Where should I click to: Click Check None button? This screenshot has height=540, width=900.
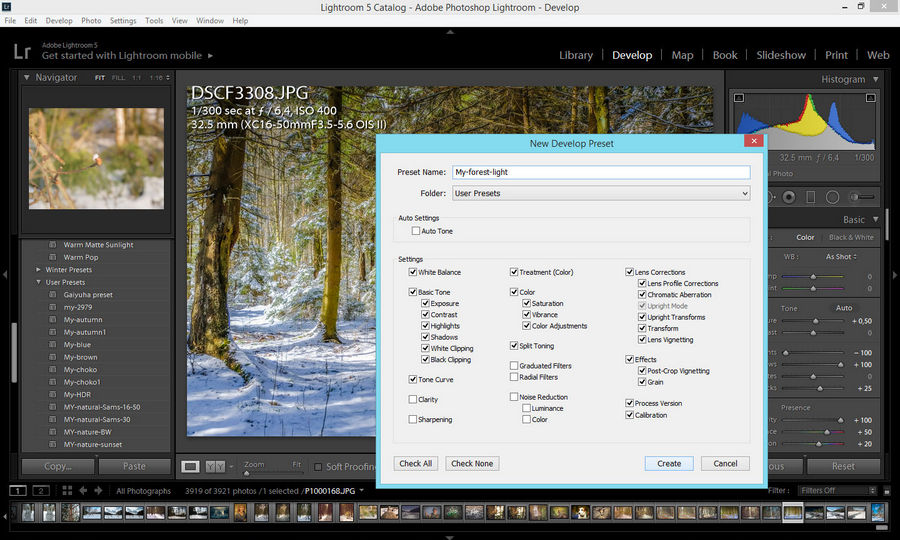472,463
